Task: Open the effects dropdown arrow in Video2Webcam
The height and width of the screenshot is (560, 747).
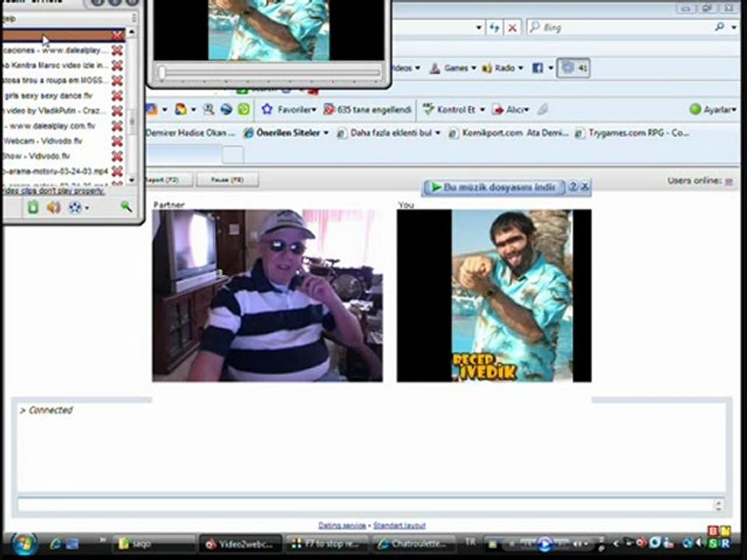Action: (86, 208)
